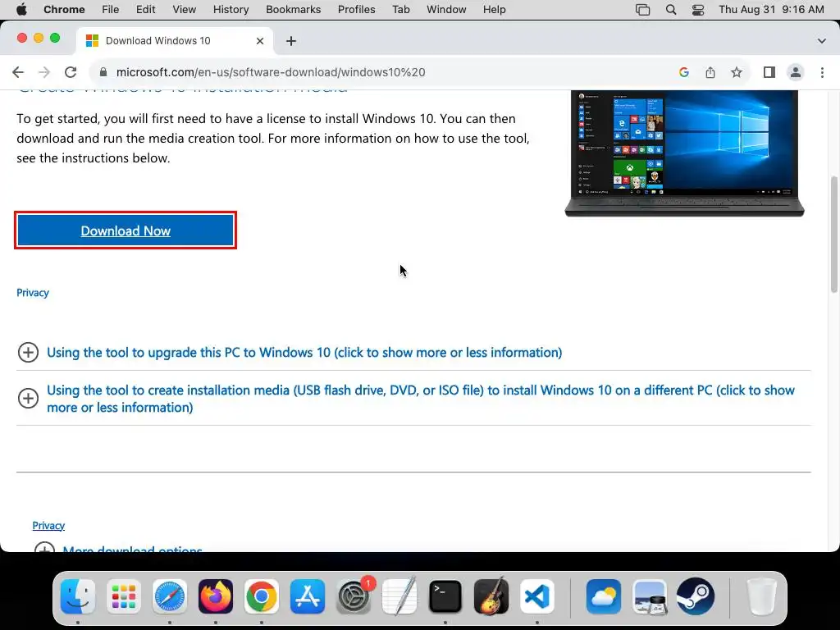Open 'Using the tool to upgrade this PC' link

(x=304, y=353)
